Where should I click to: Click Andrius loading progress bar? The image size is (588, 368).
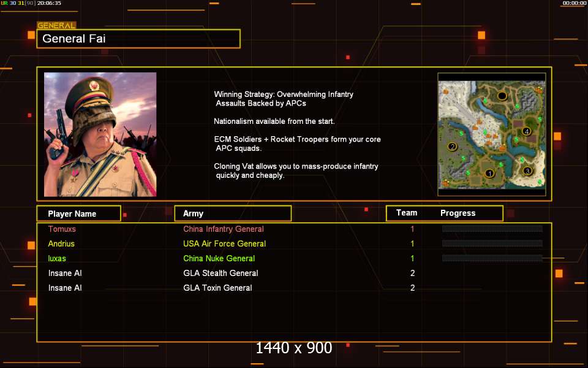[492, 243]
